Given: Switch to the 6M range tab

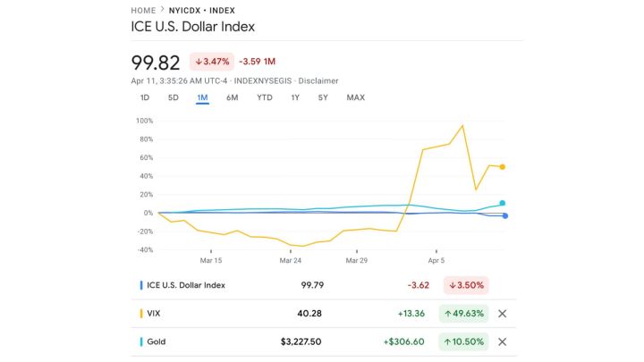Looking at the screenshot, I should (232, 97).
